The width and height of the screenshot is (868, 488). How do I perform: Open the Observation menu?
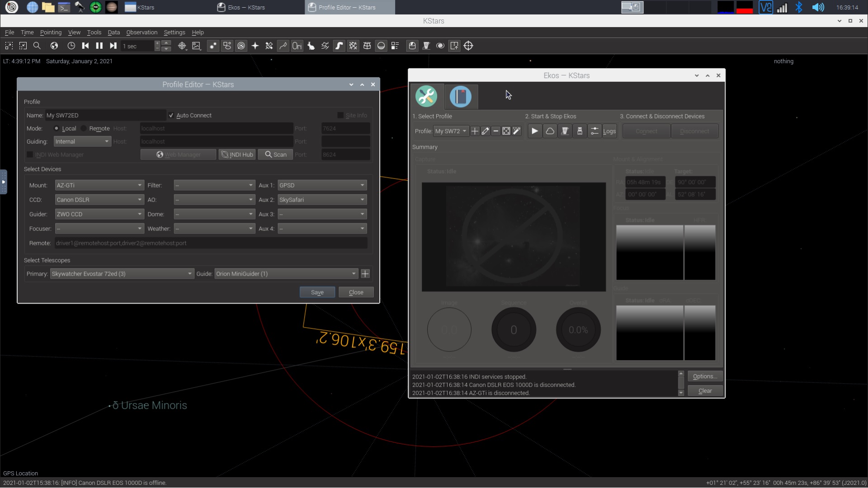click(x=142, y=33)
